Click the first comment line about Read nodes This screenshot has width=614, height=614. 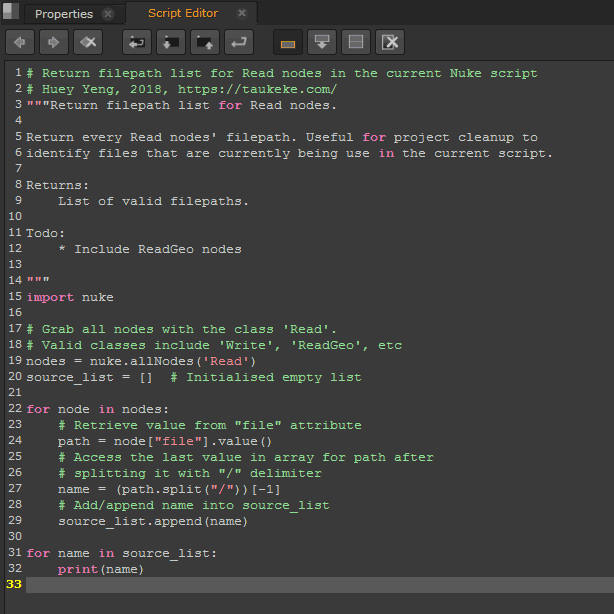282,73
